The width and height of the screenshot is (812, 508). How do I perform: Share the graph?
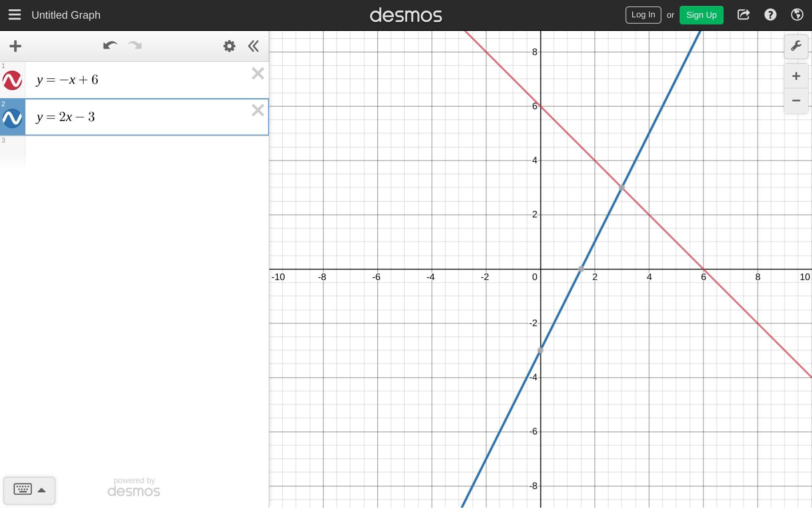point(743,15)
